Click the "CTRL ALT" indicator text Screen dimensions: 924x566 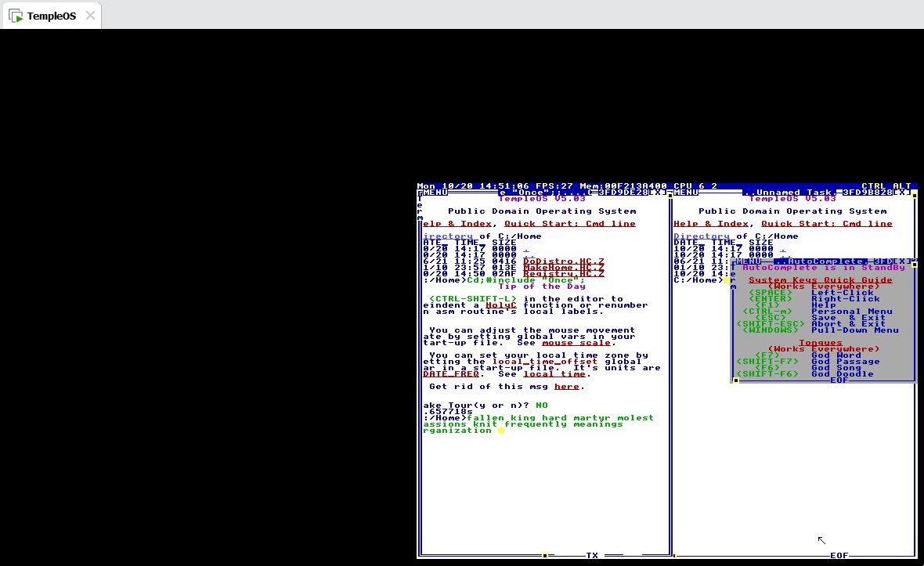pos(886,186)
